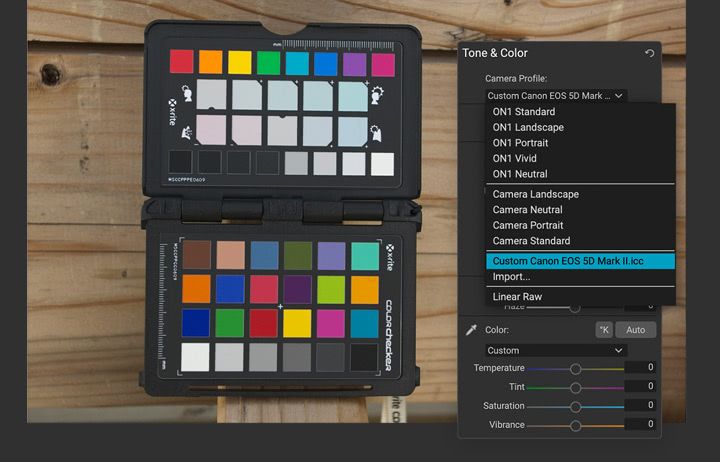
Task: Open the Custom white balance preset dropdown
Action: [556, 350]
